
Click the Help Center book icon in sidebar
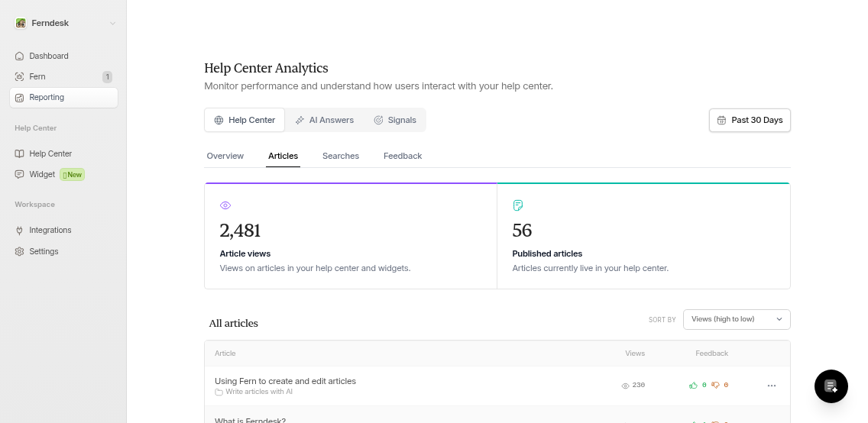pyautogui.click(x=19, y=153)
